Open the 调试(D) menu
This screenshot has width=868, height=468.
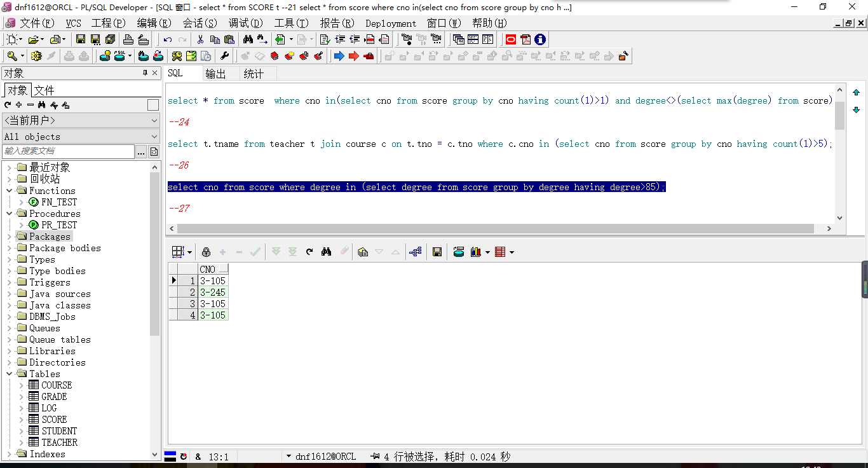pos(245,24)
